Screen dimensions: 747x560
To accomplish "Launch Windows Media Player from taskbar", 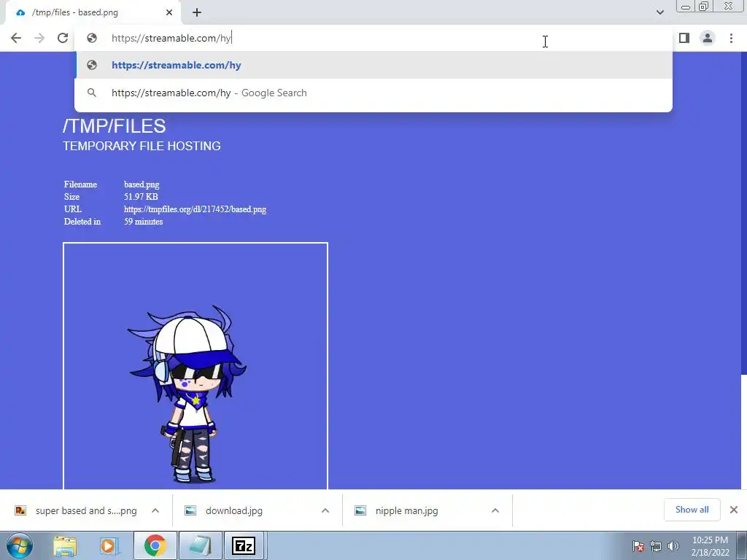I will (x=109, y=545).
